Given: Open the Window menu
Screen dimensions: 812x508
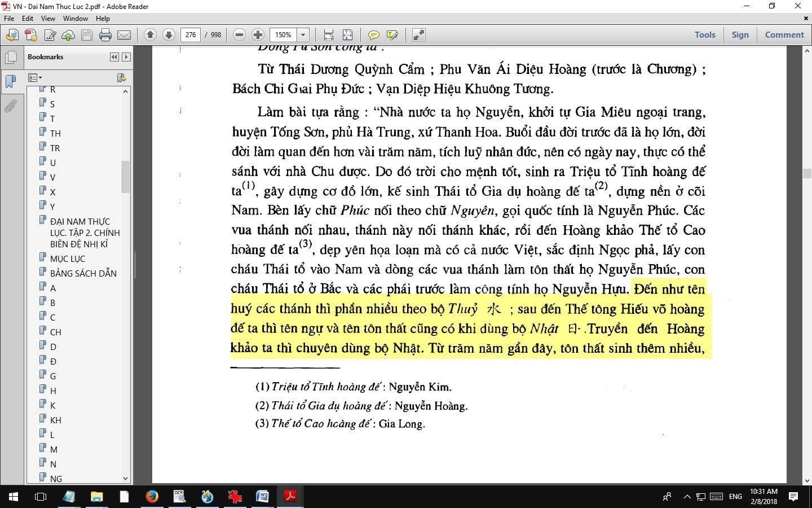Looking at the screenshot, I should (75, 19).
